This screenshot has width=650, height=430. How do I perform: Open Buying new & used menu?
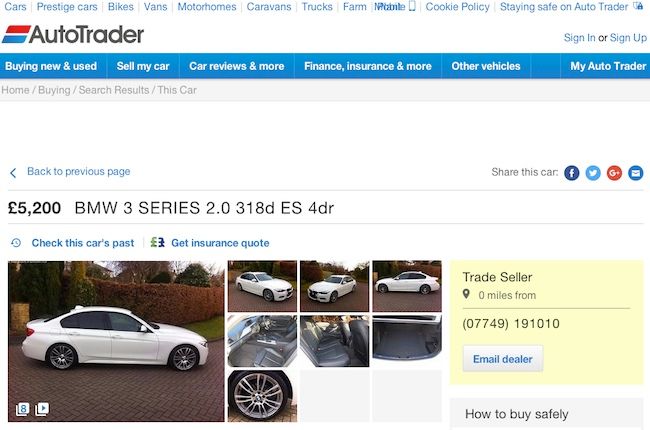(51, 66)
